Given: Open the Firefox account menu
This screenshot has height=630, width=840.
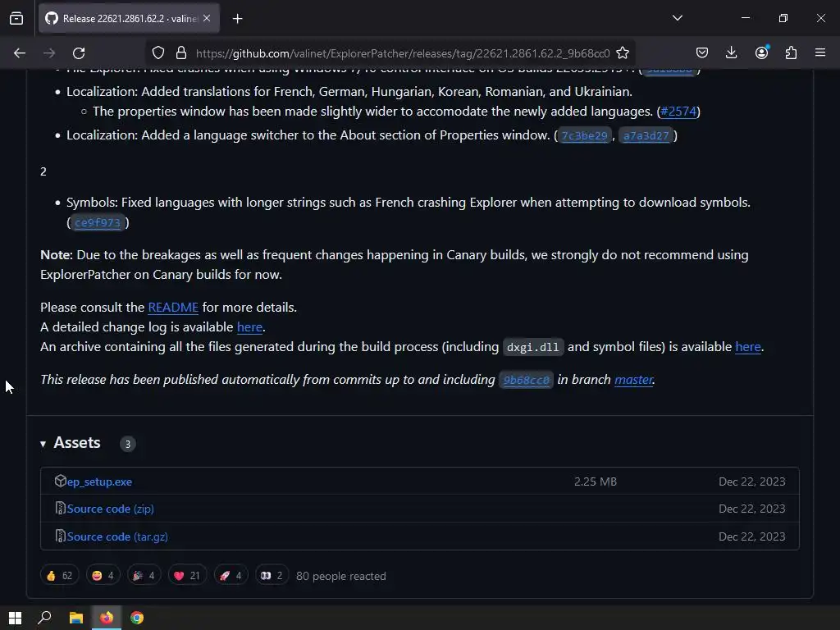Looking at the screenshot, I should (761, 52).
